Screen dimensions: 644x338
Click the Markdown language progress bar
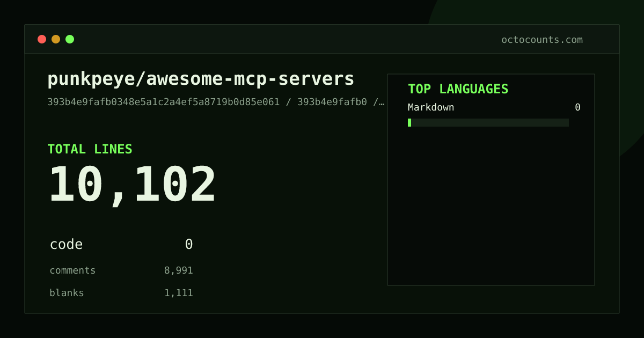coord(488,123)
